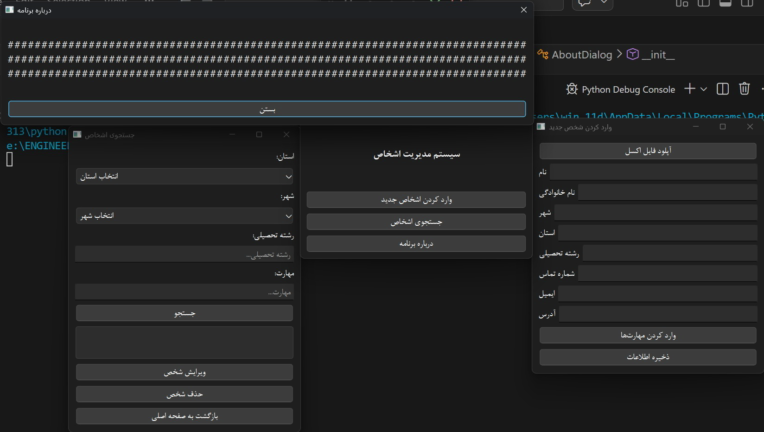Focus the نام خانوادگی input field

(668, 192)
